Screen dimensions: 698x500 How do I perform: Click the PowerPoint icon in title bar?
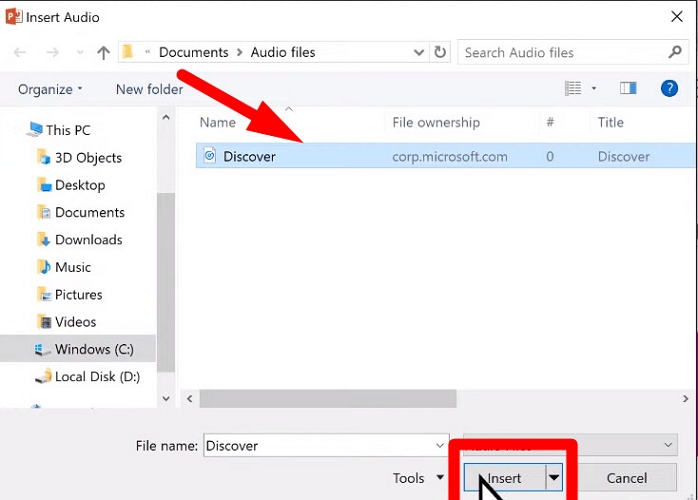(x=13, y=16)
